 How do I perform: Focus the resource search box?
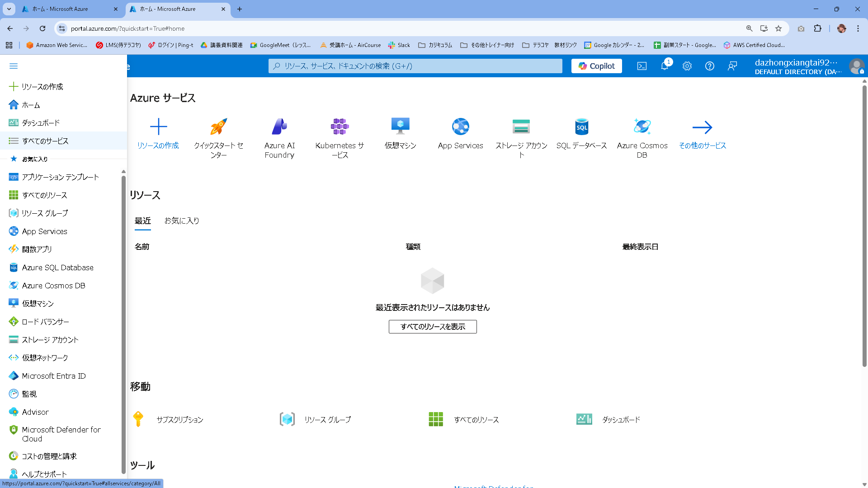(415, 66)
